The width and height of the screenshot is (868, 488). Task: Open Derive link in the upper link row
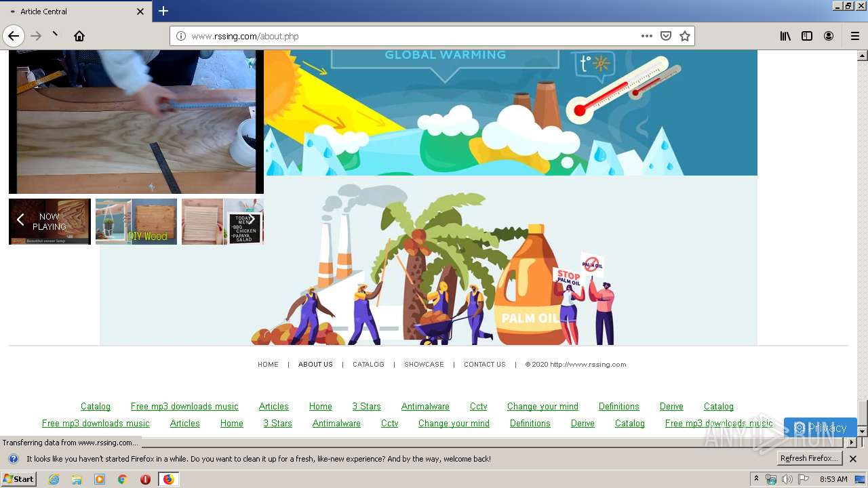tap(671, 407)
